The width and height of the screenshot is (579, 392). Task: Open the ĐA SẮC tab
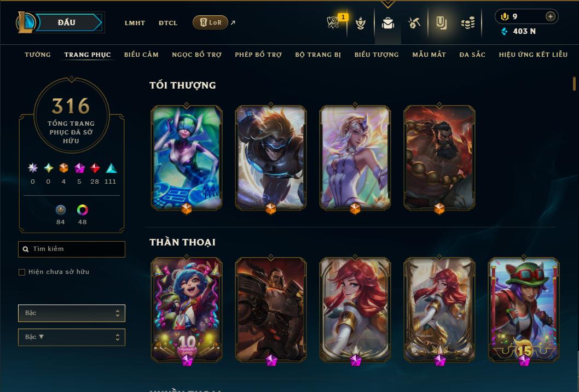click(472, 55)
